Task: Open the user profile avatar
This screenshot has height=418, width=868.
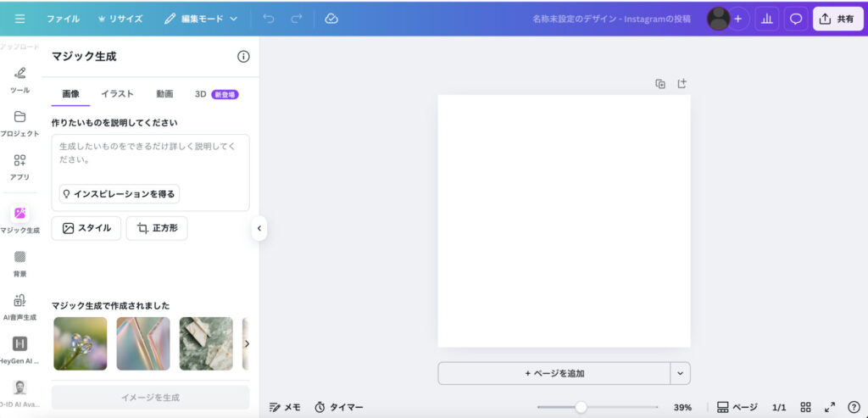Action: point(719,19)
